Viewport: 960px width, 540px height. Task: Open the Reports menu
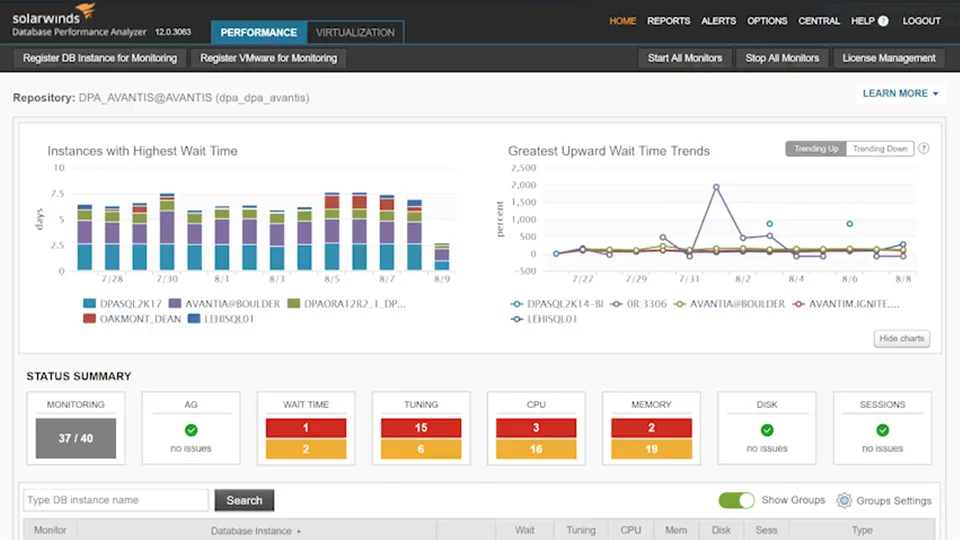[x=668, y=21]
